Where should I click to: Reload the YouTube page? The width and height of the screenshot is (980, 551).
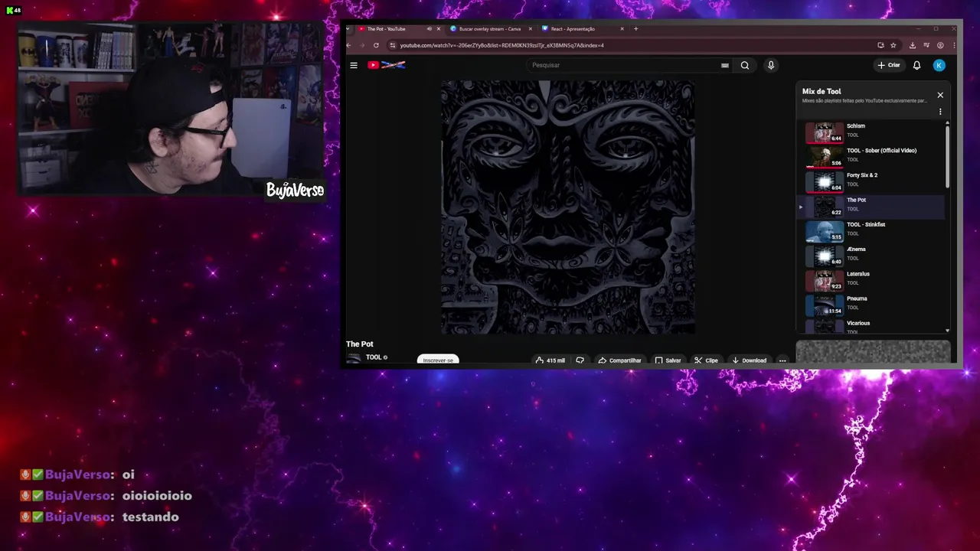pos(376,45)
